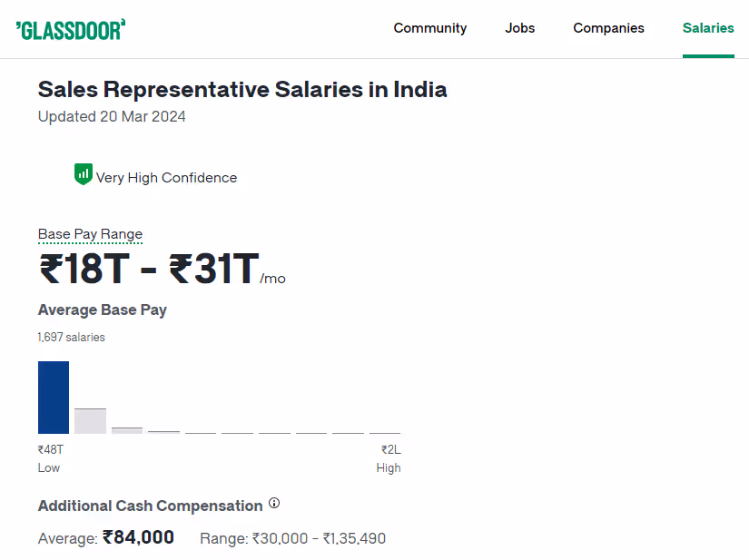Open the Additional Cash Compensation info tooltip
Screen dimensions: 749x560
pyautogui.click(x=273, y=503)
